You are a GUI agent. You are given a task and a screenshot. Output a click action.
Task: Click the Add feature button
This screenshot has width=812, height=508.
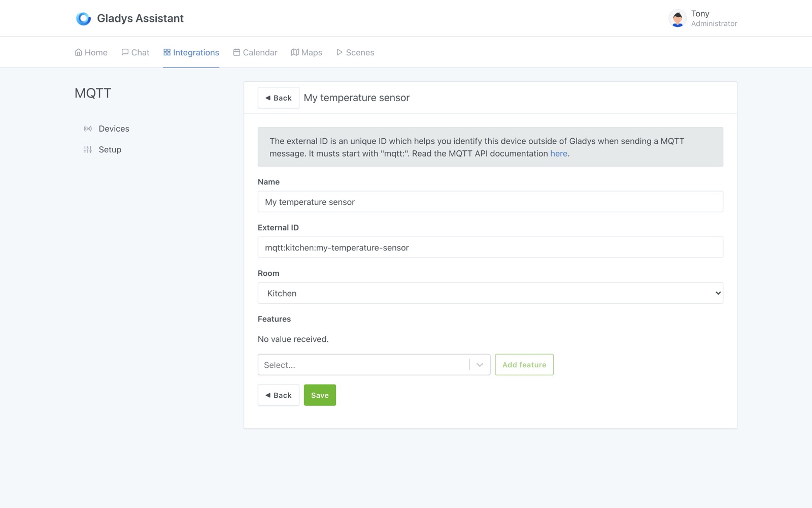[x=524, y=364]
